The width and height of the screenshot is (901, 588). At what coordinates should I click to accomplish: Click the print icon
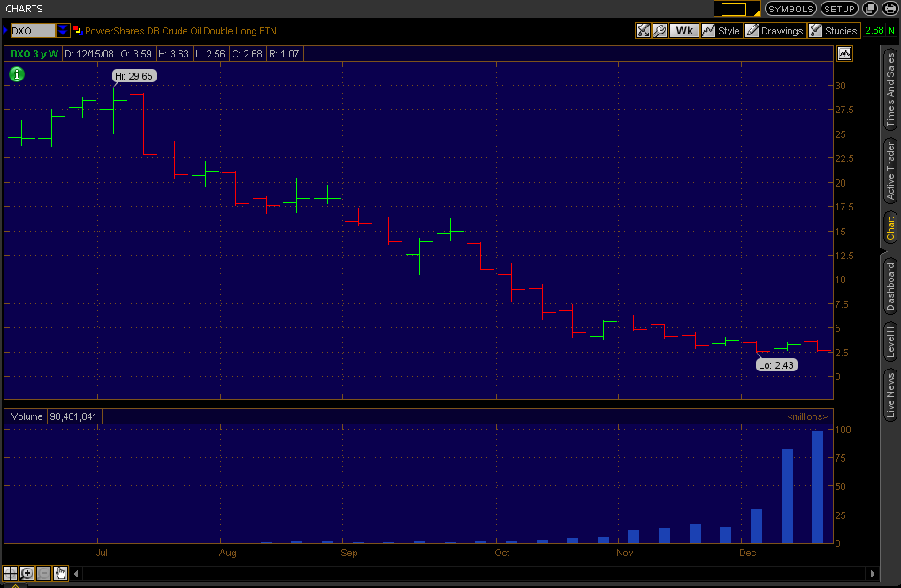tap(890, 9)
